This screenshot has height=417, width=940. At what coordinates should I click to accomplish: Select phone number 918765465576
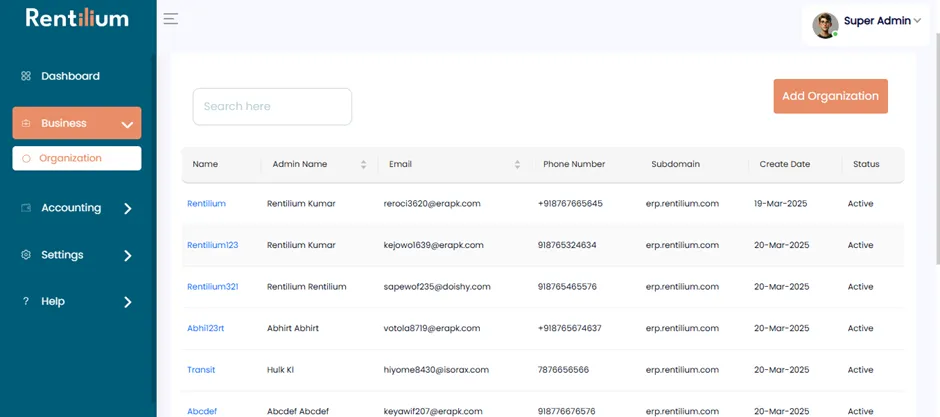pos(567,287)
